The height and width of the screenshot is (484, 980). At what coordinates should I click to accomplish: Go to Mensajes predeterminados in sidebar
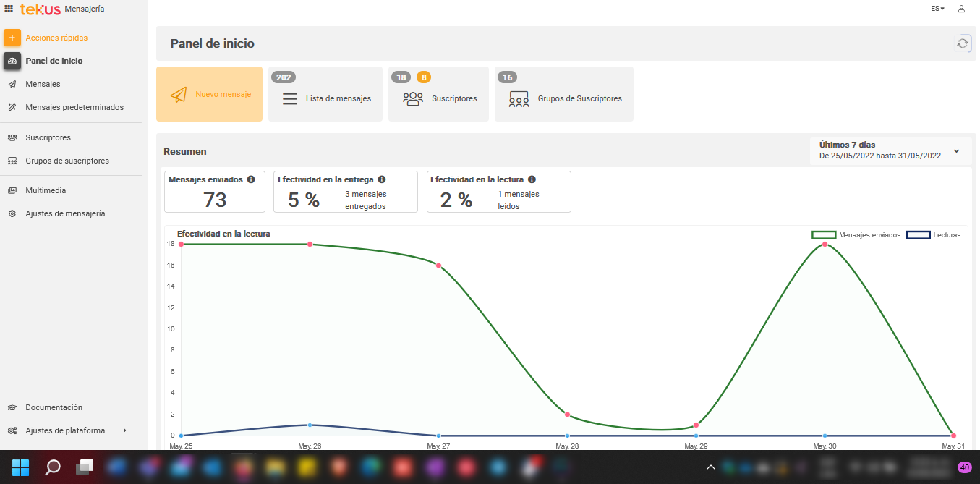click(74, 107)
